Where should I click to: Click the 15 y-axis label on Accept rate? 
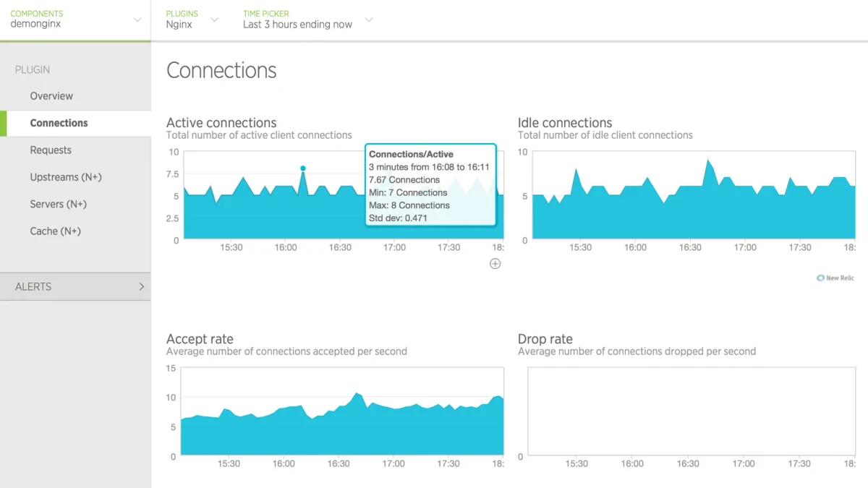click(x=171, y=368)
